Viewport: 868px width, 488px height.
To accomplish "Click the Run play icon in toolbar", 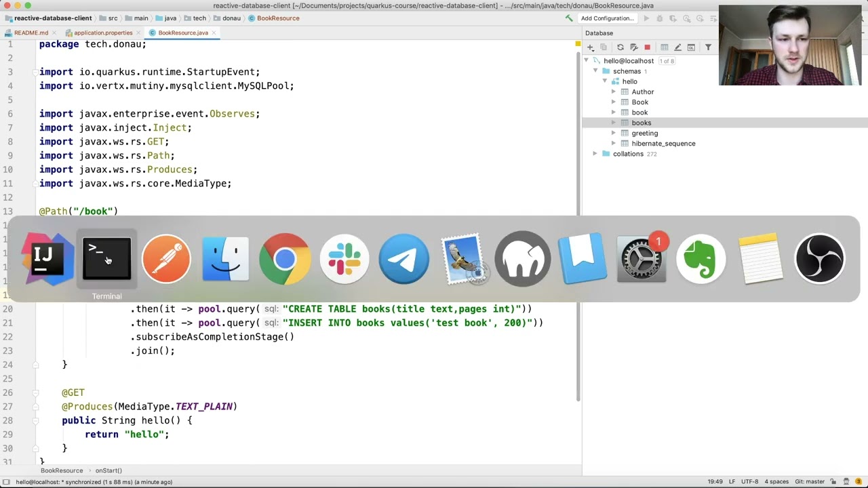I will (646, 18).
